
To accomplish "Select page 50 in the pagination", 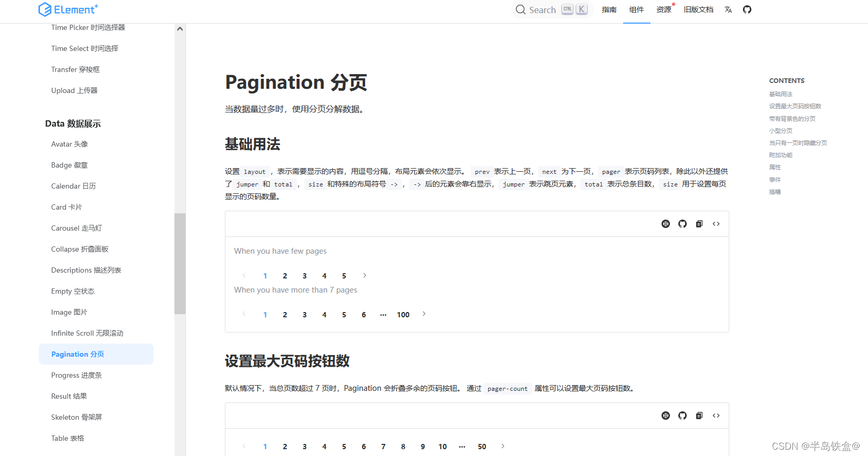I will 482,447.
